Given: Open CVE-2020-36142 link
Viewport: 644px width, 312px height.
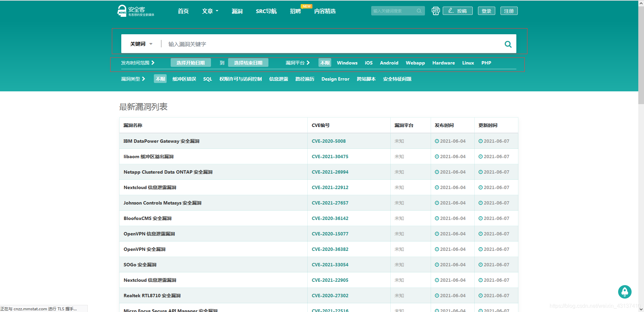Looking at the screenshot, I should (330, 218).
